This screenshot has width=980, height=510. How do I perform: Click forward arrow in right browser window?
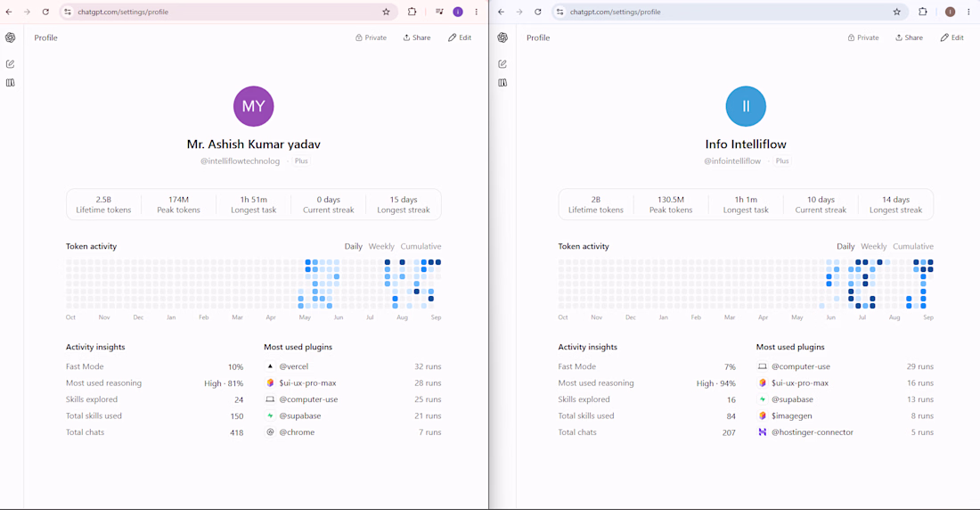pos(519,12)
